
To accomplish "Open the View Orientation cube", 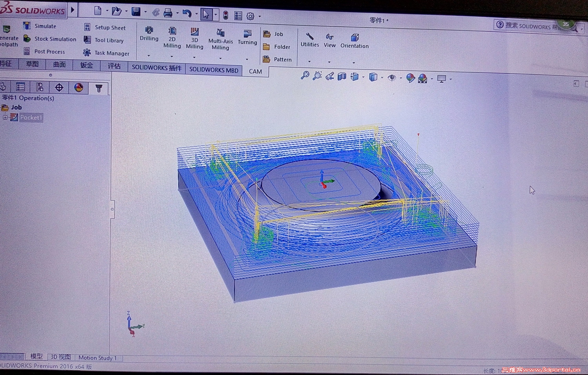I will pyautogui.click(x=355, y=77).
